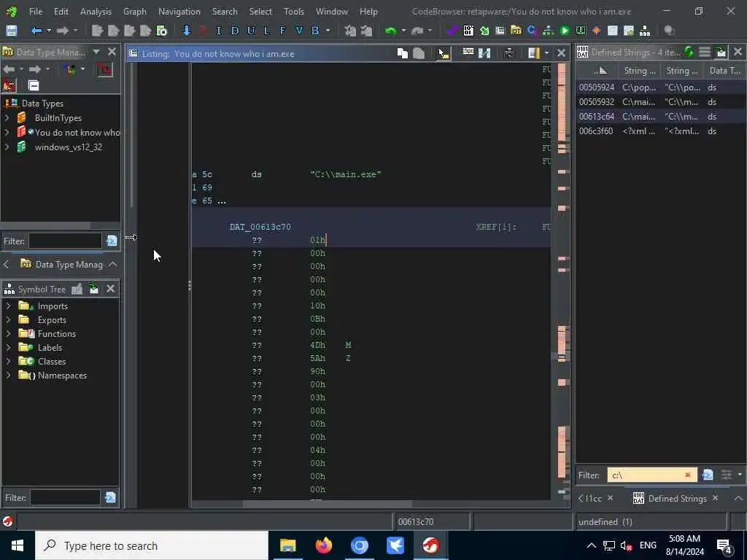Select the 00613c64 string row
The image size is (747, 560).
coord(659,116)
